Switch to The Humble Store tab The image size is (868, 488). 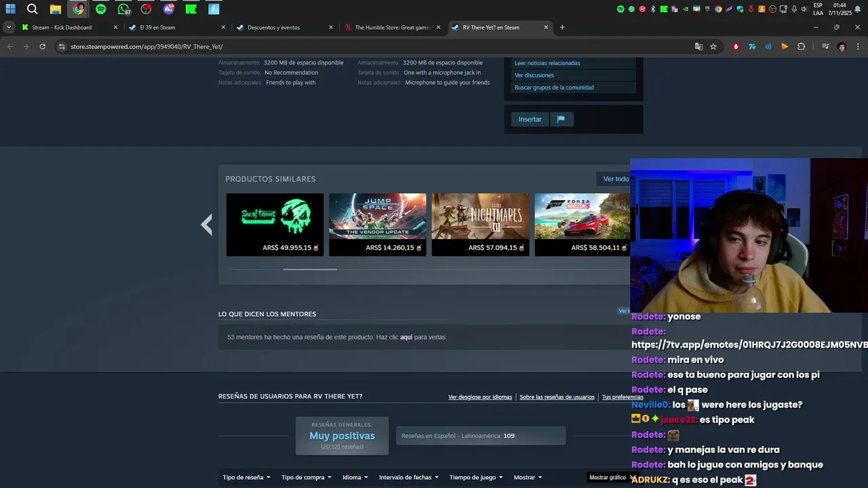391,27
